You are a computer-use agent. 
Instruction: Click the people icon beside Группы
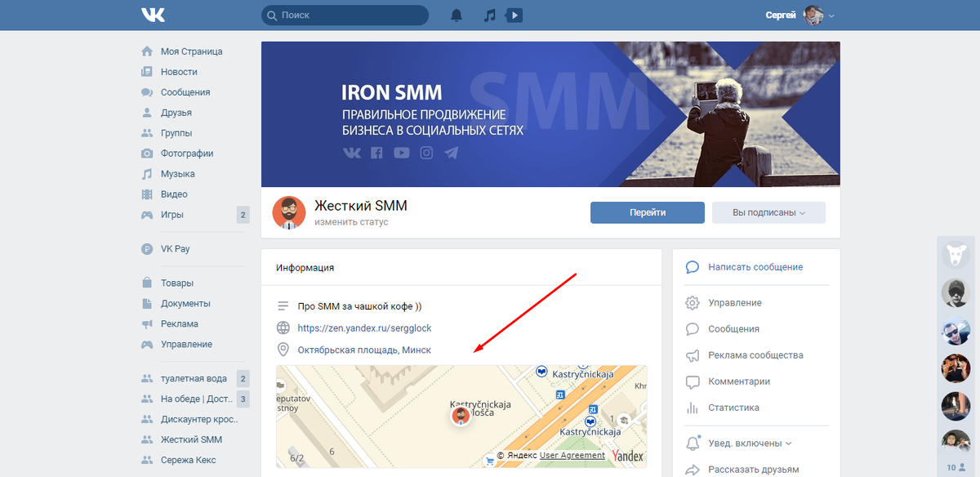(147, 133)
